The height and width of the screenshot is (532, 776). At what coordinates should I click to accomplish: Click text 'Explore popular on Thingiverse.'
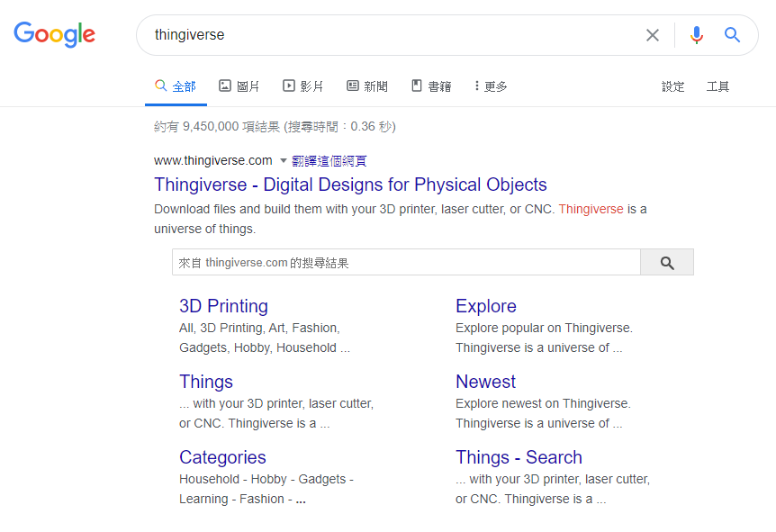click(544, 328)
